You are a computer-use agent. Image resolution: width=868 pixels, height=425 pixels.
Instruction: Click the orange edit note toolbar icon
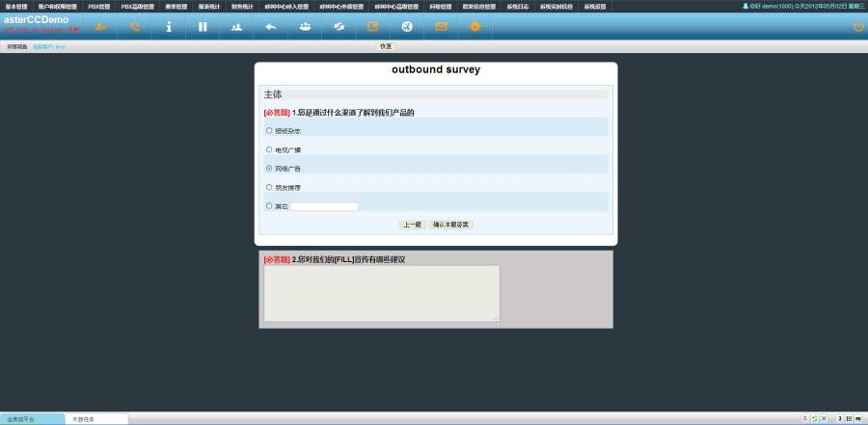[373, 27]
